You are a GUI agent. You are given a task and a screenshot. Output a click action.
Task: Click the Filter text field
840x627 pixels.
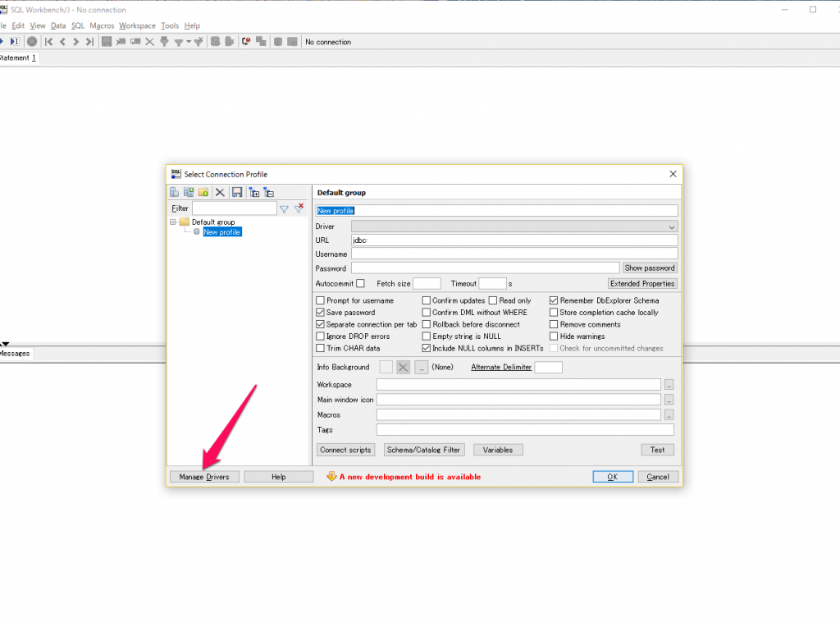click(234, 208)
